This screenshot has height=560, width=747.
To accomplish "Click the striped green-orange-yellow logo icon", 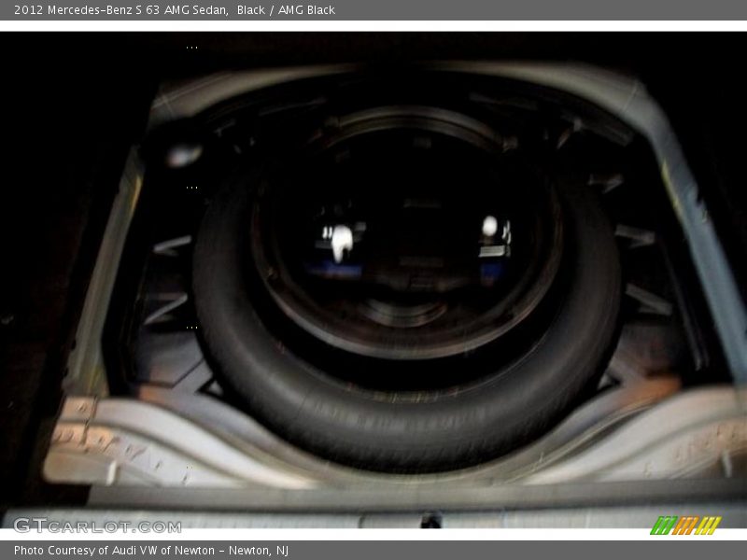I will point(685,525).
